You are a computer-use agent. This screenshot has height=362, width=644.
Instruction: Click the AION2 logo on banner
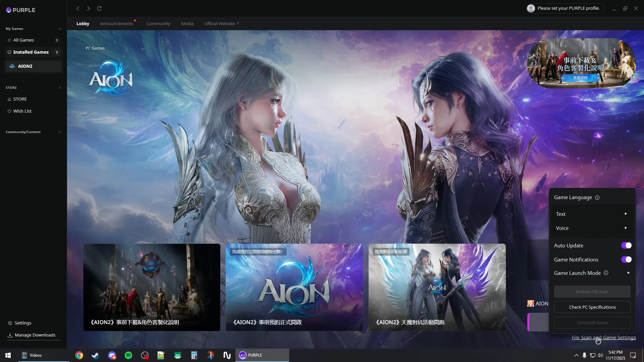[x=111, y=77]
